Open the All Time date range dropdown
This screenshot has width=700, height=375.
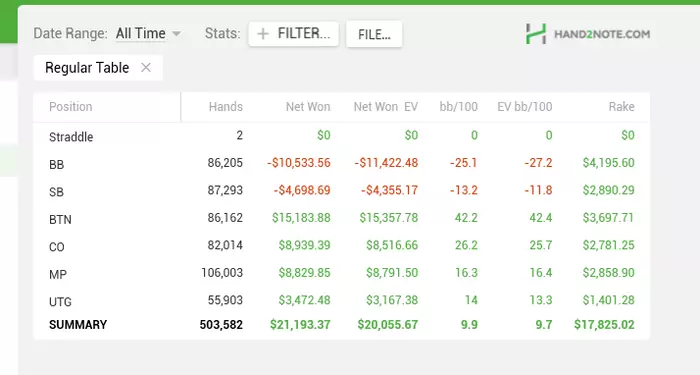(x=148, y=33)
